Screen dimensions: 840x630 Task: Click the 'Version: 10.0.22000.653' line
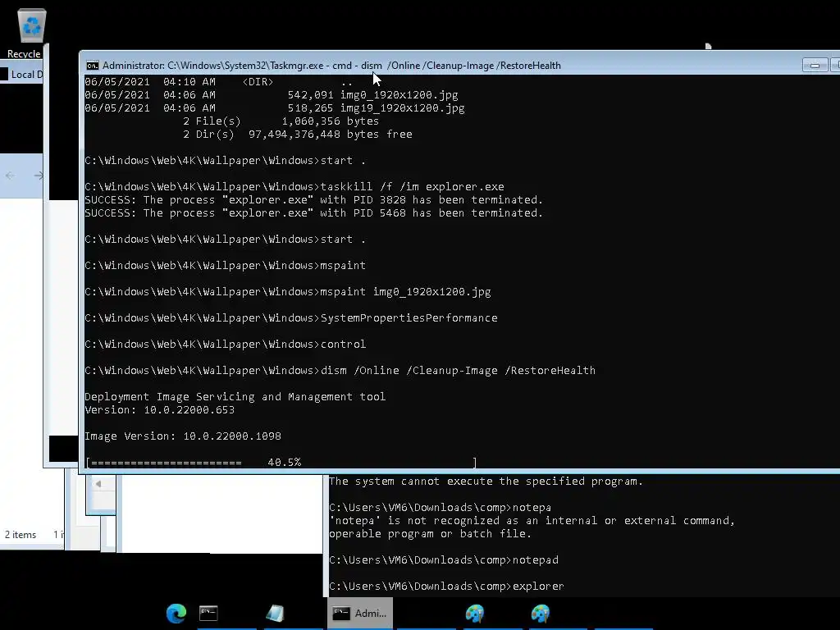click(x=160, y=410)
